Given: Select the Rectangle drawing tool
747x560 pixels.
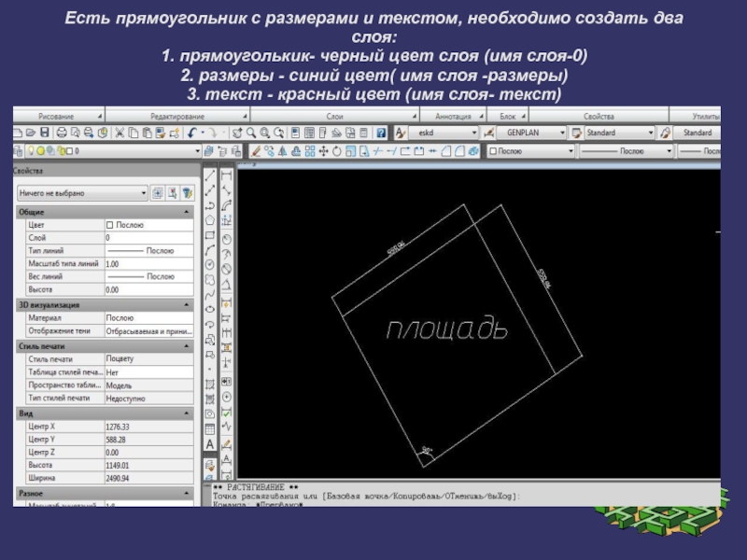Looking at the screenshot, I should [x=209, y=235].
